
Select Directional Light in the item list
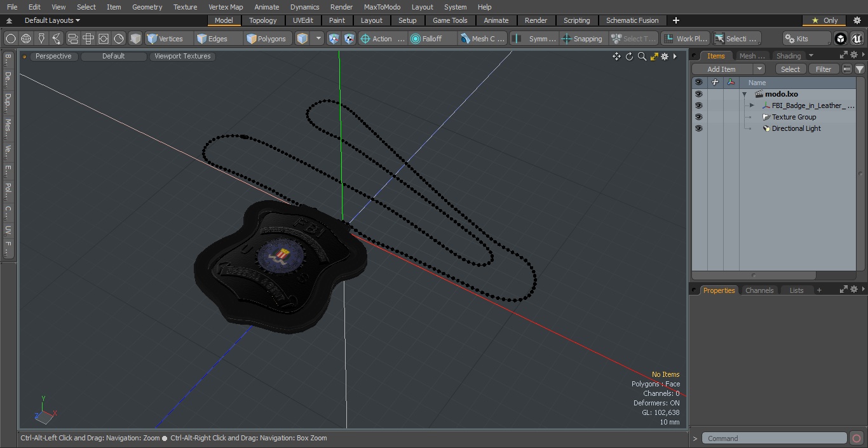[796, 128]
